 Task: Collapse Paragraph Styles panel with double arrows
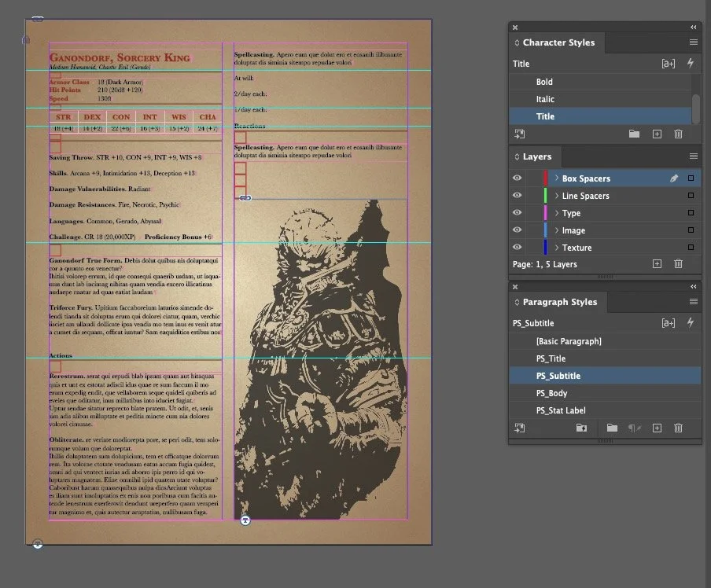click(x=694, y=286)
